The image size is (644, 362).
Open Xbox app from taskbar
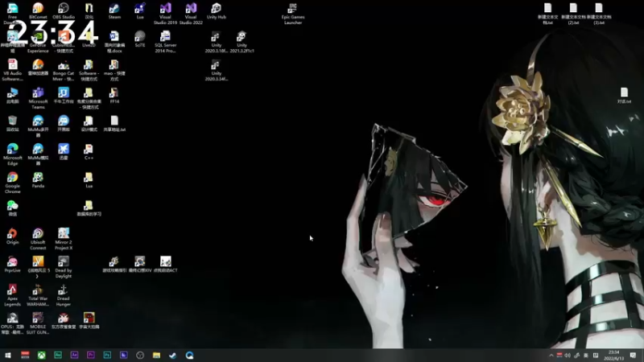pos(42,356)
